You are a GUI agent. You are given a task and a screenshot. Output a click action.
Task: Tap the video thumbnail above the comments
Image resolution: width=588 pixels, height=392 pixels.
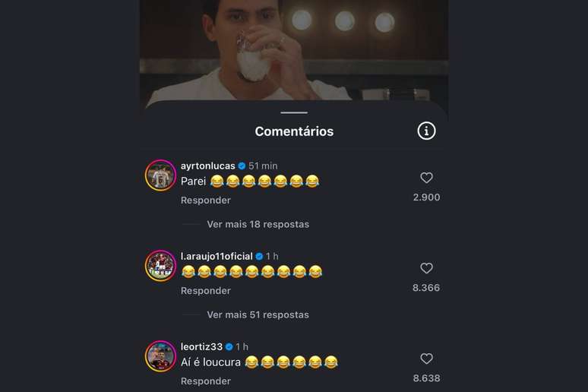click(294, 49)
